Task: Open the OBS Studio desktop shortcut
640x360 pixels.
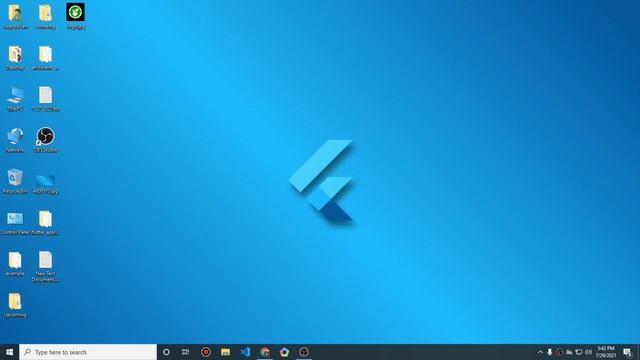Action: pyautogui.click(x=45, y=139)
